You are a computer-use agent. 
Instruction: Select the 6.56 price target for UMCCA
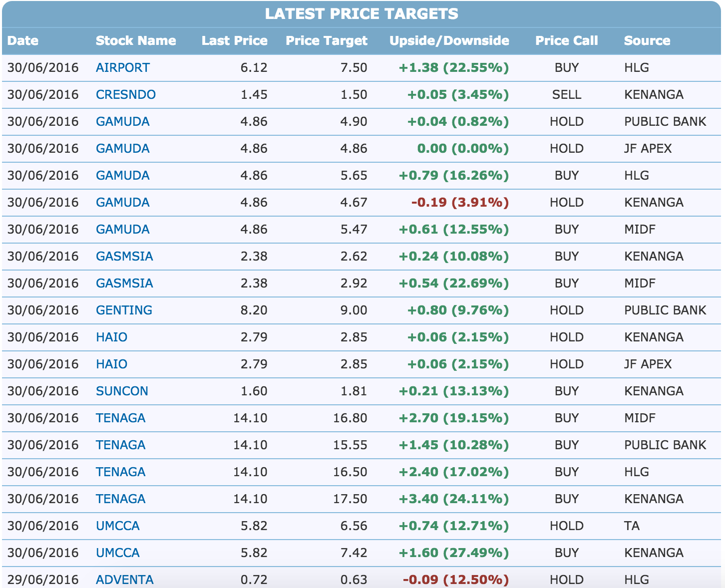pos(354,526)
